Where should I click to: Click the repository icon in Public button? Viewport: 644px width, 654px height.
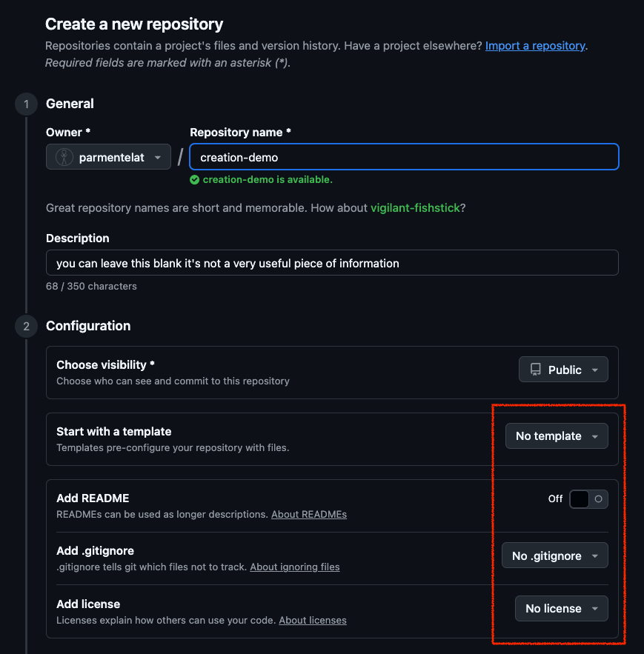tap(535, 370)
